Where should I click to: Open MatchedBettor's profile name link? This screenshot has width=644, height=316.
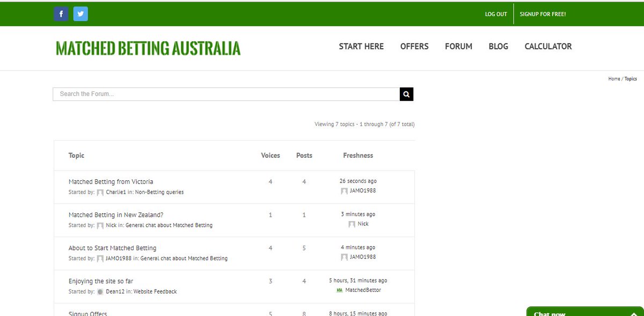click(x=363, y=290)
